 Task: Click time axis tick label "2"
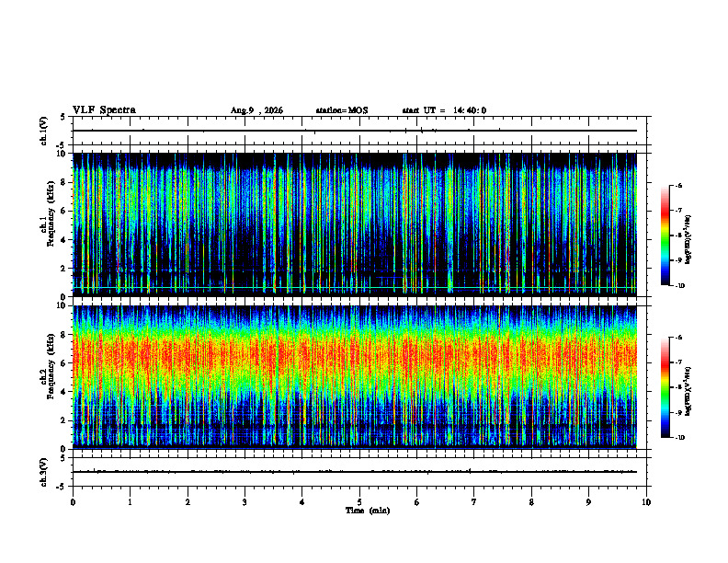click(x=188, y=502)
